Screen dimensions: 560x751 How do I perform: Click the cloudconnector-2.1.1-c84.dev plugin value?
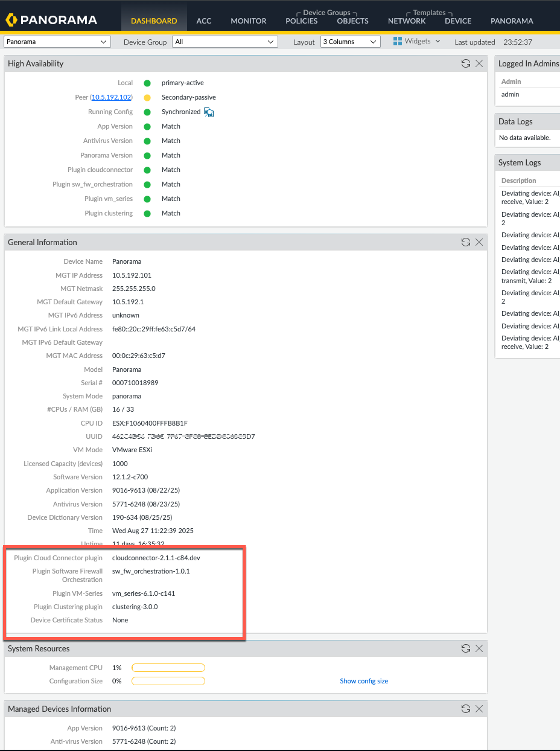pyautogui.click(x=156, y=558)
